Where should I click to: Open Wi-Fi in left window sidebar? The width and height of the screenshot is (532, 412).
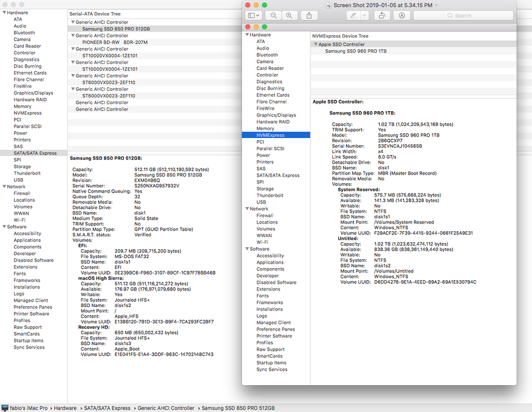(20, 220)
